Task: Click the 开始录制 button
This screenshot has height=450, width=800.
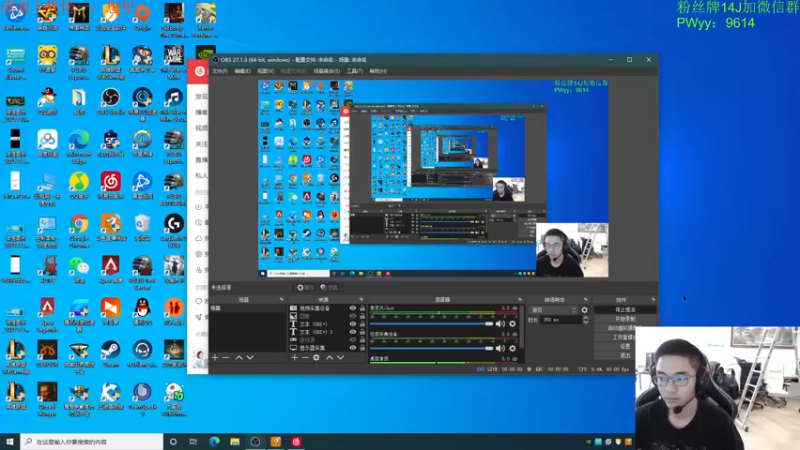Action: (625, 319)
